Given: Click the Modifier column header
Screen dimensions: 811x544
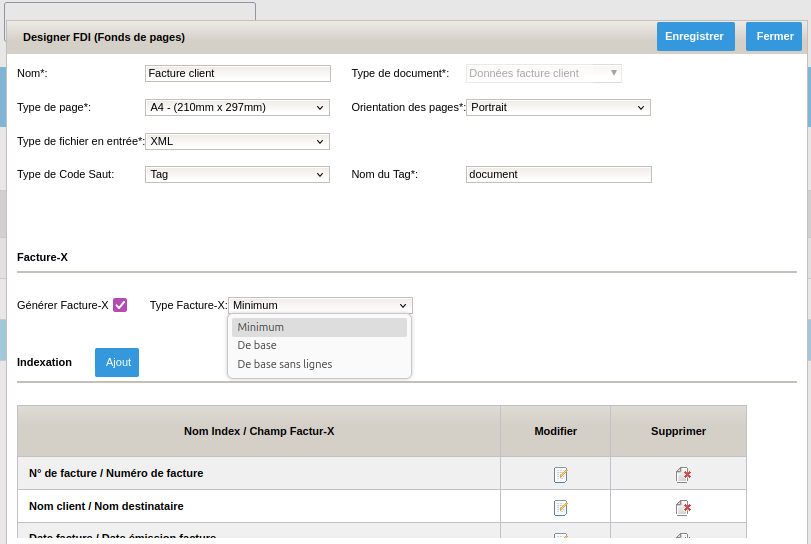Looking at the screenshot, I should (x=555, y=431).
